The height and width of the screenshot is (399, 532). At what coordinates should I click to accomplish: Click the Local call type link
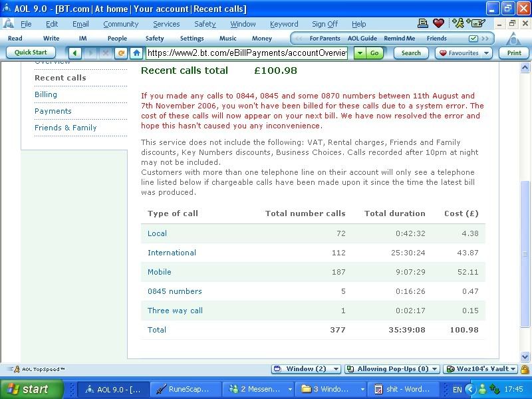pos(157,233)
